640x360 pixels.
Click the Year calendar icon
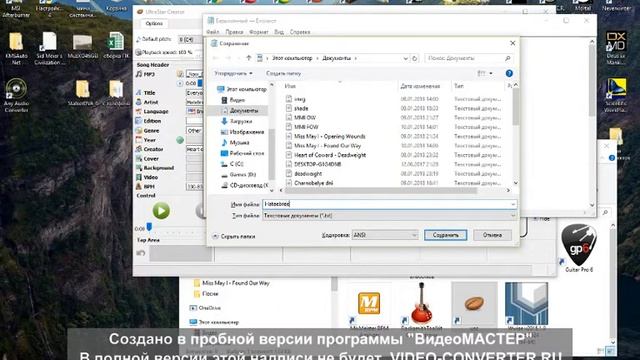pyautogui.click(x=139, y=140)
